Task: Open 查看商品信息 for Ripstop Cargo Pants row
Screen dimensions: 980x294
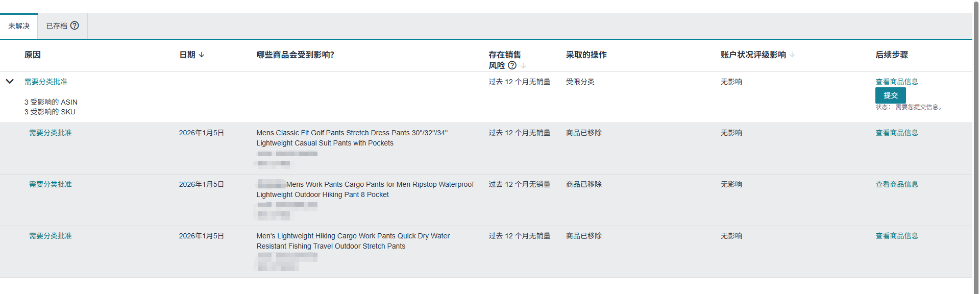Action: [x=896, y=184]
